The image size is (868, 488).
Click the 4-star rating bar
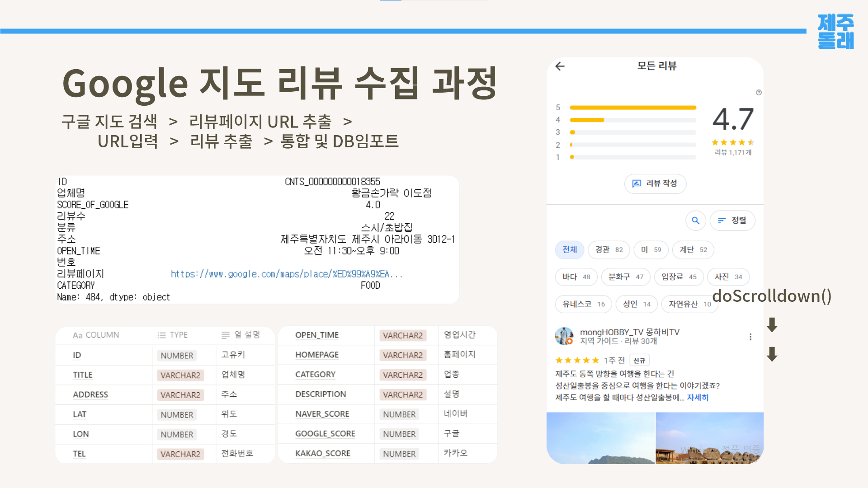633,120
